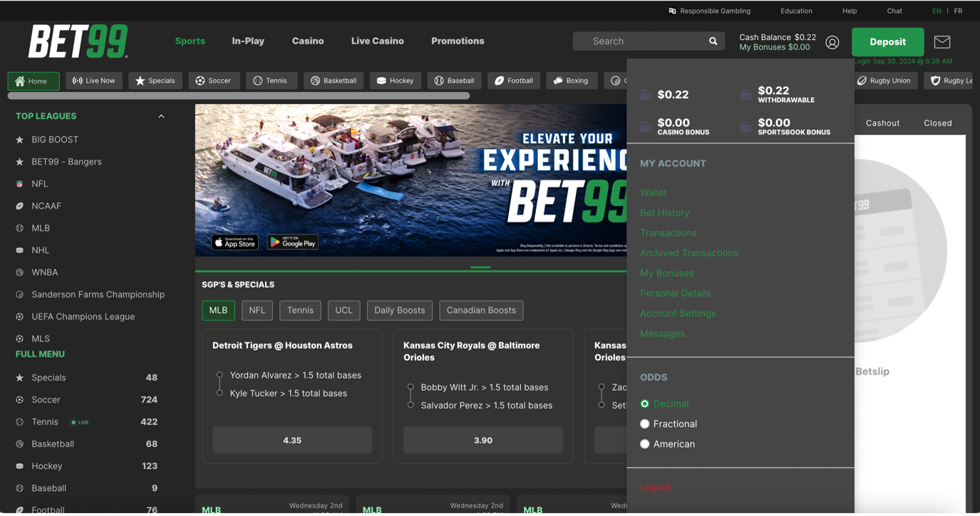Open BET99 - Bangers league

(66, 162)
